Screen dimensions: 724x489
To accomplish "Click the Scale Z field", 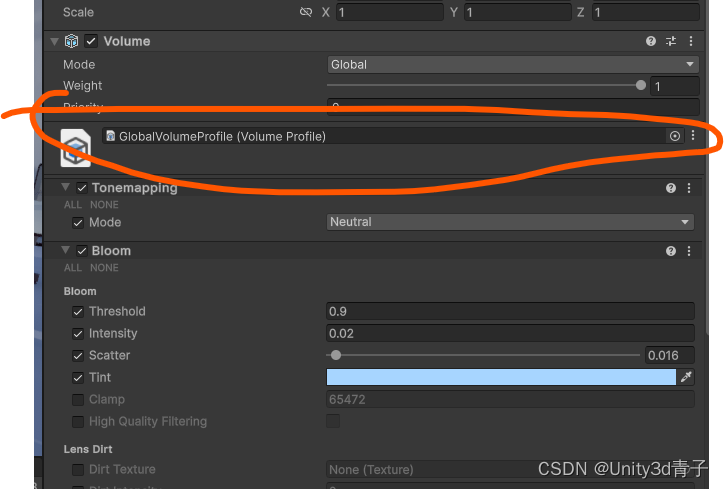I will 646,12.
